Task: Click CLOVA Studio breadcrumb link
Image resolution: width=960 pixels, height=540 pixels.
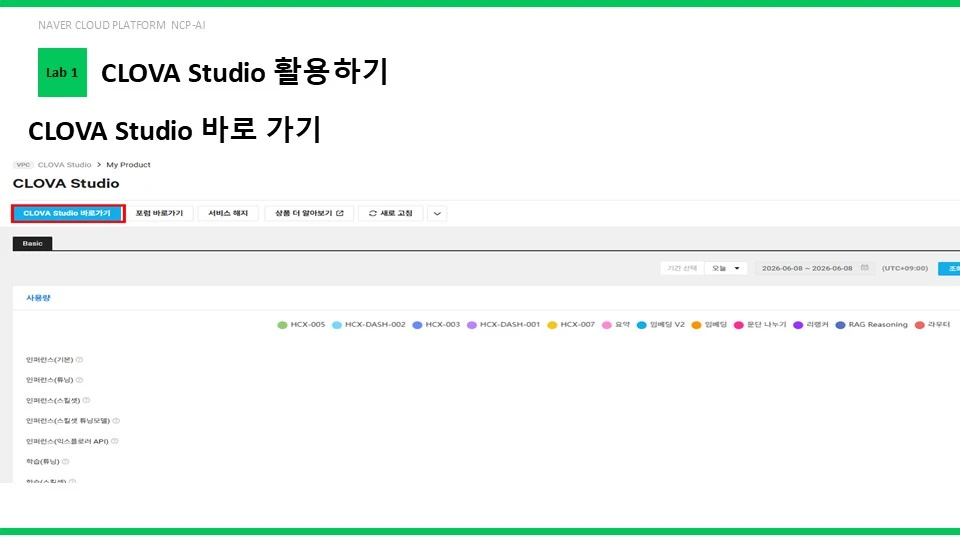Action: coord(64,165)
